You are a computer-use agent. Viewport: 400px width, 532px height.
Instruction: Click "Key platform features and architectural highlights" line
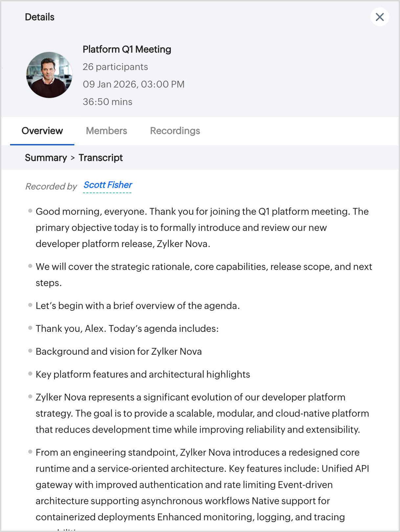pos(143,375)
